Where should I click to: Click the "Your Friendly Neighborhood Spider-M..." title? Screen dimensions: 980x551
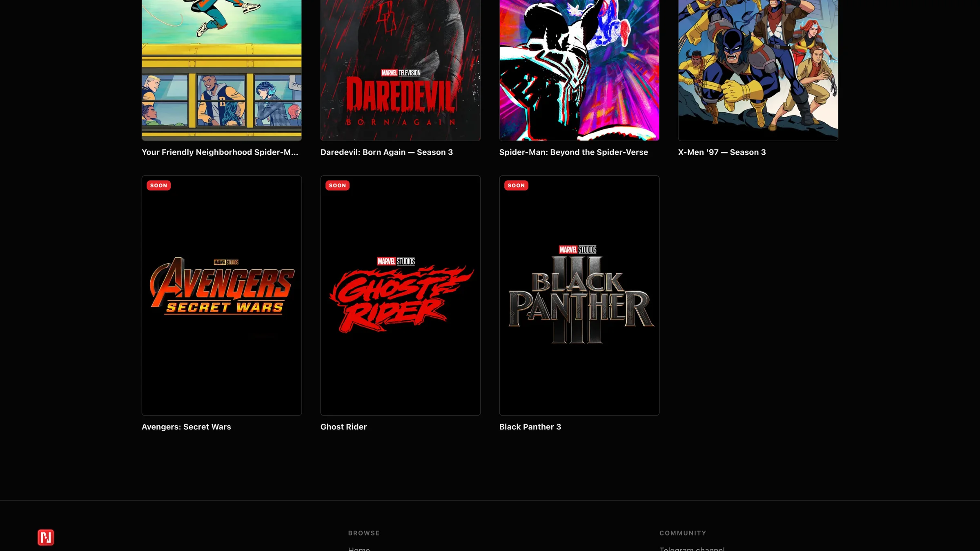[x=220, y=152]
